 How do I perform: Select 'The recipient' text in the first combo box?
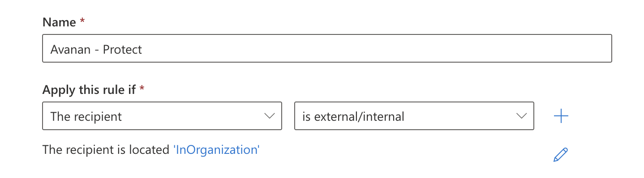[x=86, y=117]
